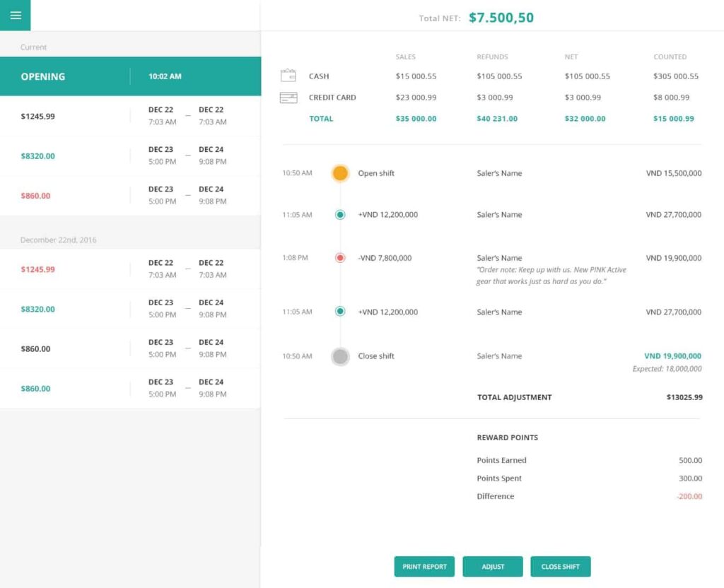Click the red -VND 7,800,000 timeline dot

[x=340, y=258]
